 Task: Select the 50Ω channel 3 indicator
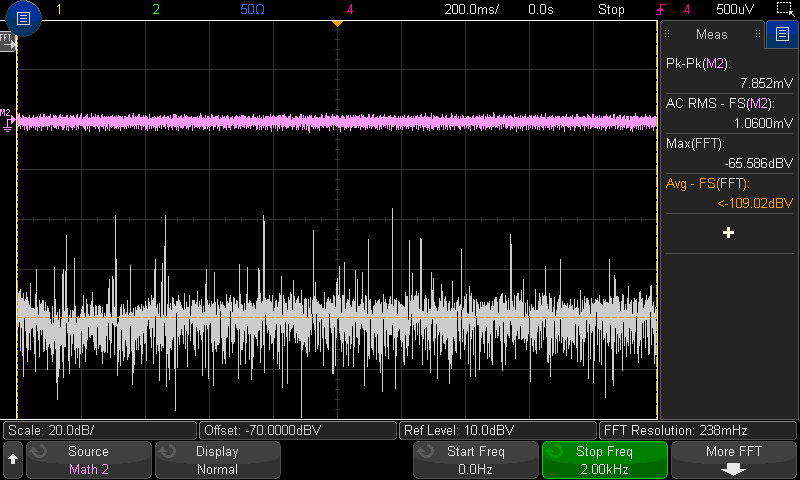click(253, 9)
